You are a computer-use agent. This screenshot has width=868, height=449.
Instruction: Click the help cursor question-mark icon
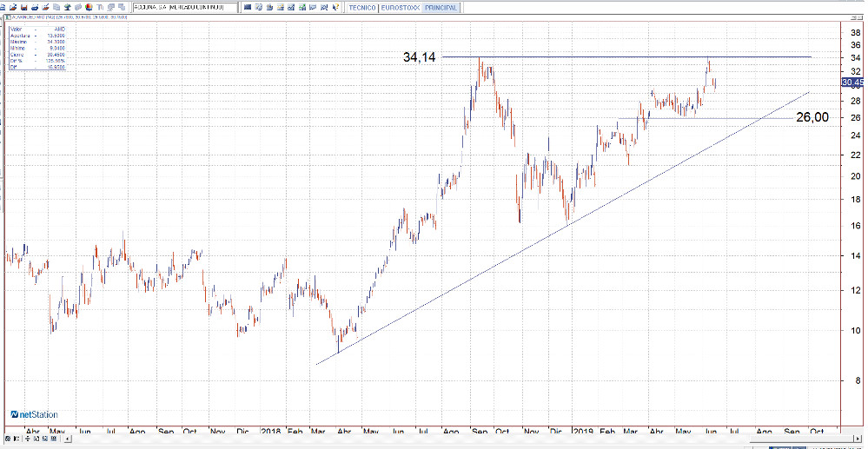coord(335,8)
